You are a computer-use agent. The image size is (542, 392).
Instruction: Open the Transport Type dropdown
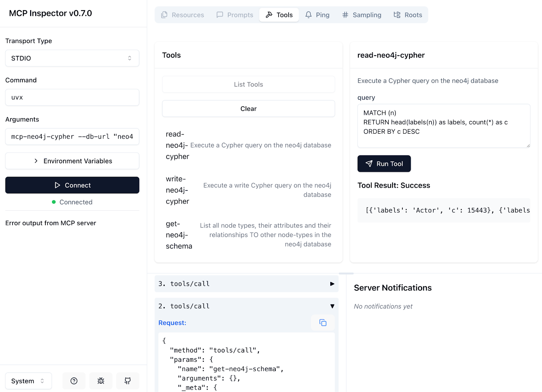coord(72,58)
